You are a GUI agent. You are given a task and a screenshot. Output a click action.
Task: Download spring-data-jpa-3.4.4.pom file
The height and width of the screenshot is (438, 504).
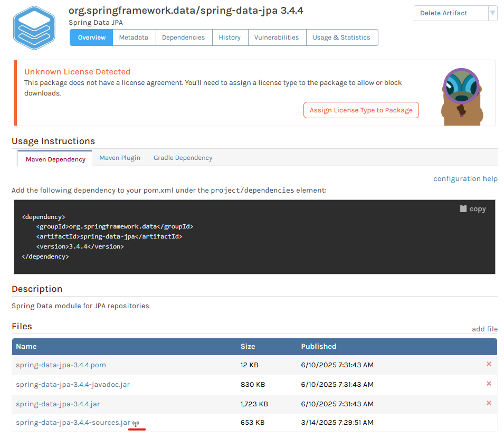61,365
